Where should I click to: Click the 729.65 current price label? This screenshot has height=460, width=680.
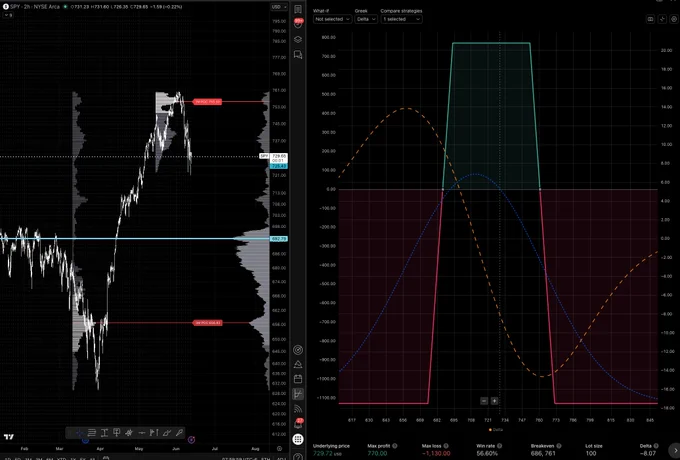click(279, 156)
